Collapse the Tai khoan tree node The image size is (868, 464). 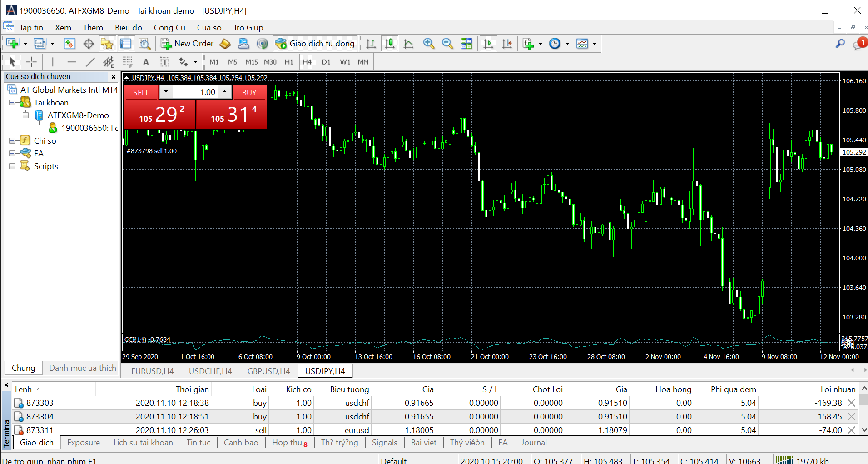tap(12, 103)
